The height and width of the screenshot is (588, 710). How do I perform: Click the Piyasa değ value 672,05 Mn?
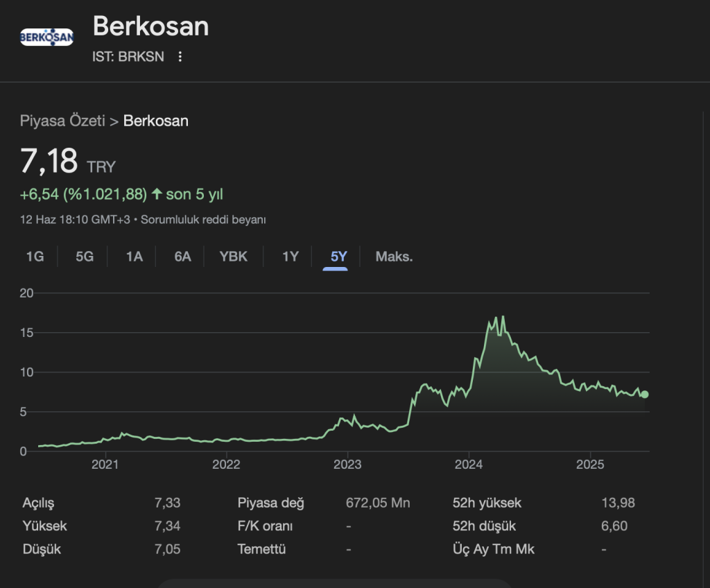click(378, 503)
